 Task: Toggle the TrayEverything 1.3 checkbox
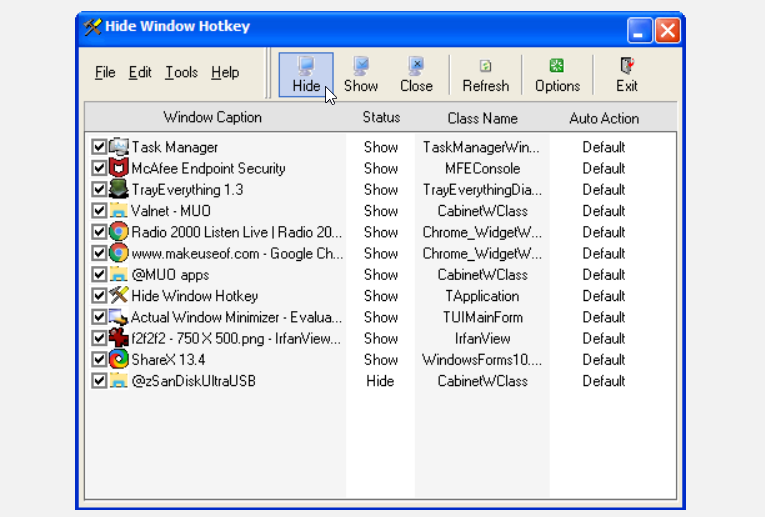pyautogui.click(x=99, y=189)
